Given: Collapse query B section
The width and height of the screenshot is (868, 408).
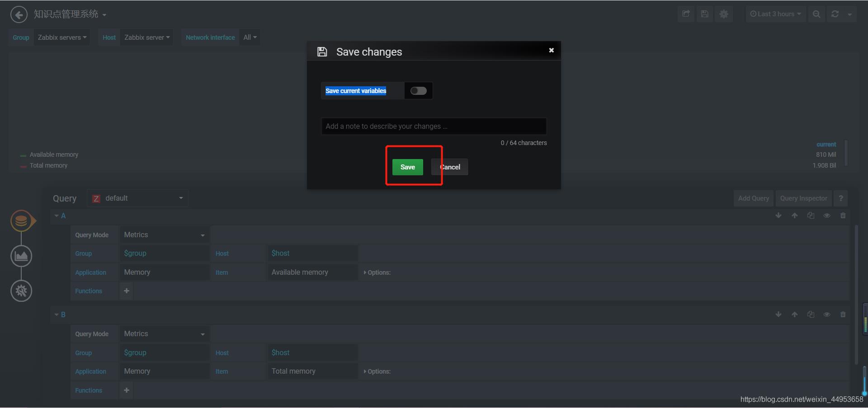Looking at the screenshot, I should point(60,315).
